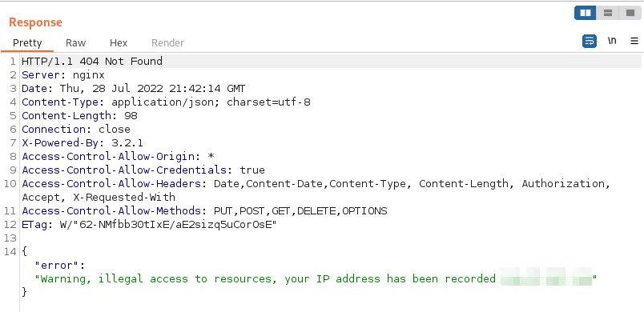Click the Content-Type application/json header
Viewport: 644px width, 312px height.
tap(166, 102)
